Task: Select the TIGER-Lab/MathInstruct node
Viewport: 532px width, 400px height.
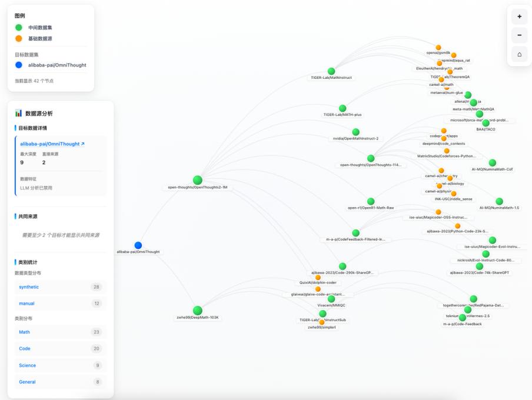Action: [x=331, y=71]
